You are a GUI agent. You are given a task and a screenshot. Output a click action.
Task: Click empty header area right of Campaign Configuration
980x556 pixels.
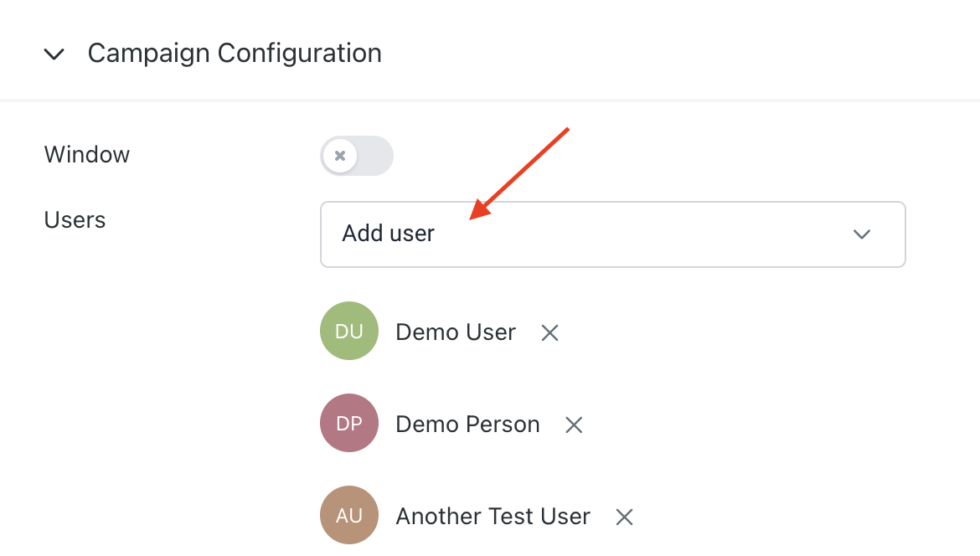point(670,54)
